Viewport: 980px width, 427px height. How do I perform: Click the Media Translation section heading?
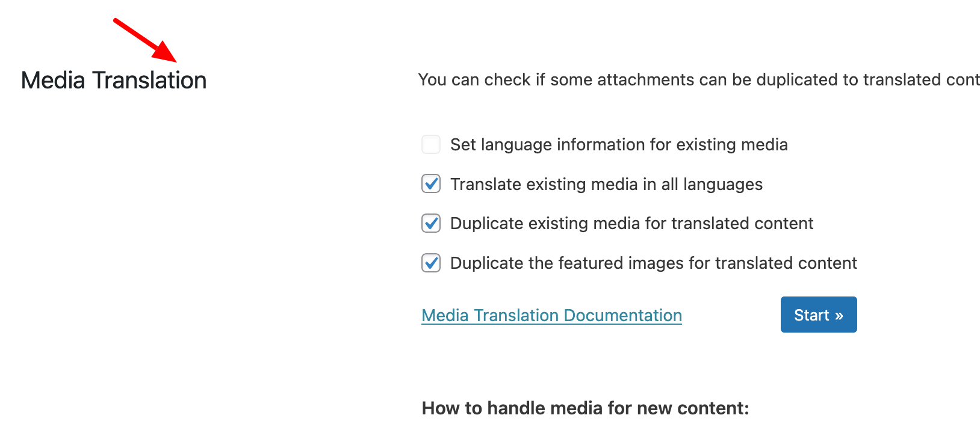pos(114,80)
